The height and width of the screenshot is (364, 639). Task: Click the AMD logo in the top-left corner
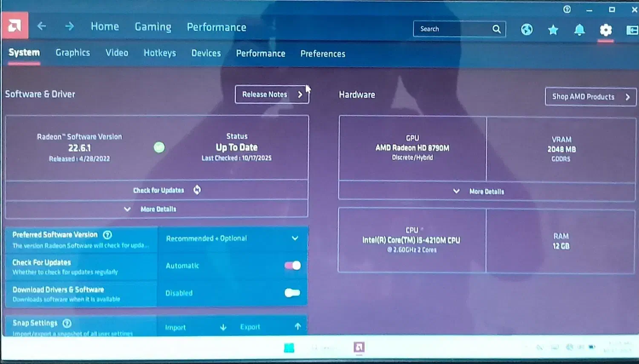pyautogui.click(x=15, y=26)
